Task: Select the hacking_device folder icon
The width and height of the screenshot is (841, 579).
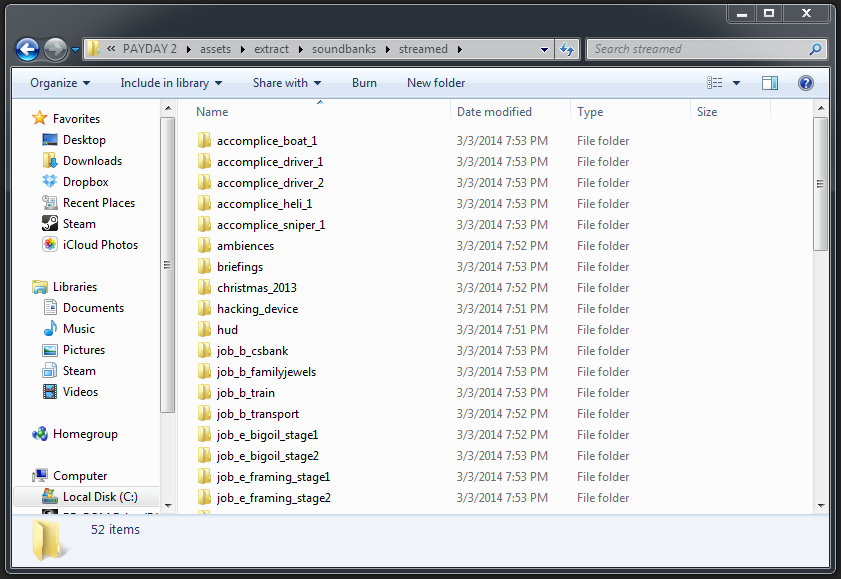Action: [204, 308]
